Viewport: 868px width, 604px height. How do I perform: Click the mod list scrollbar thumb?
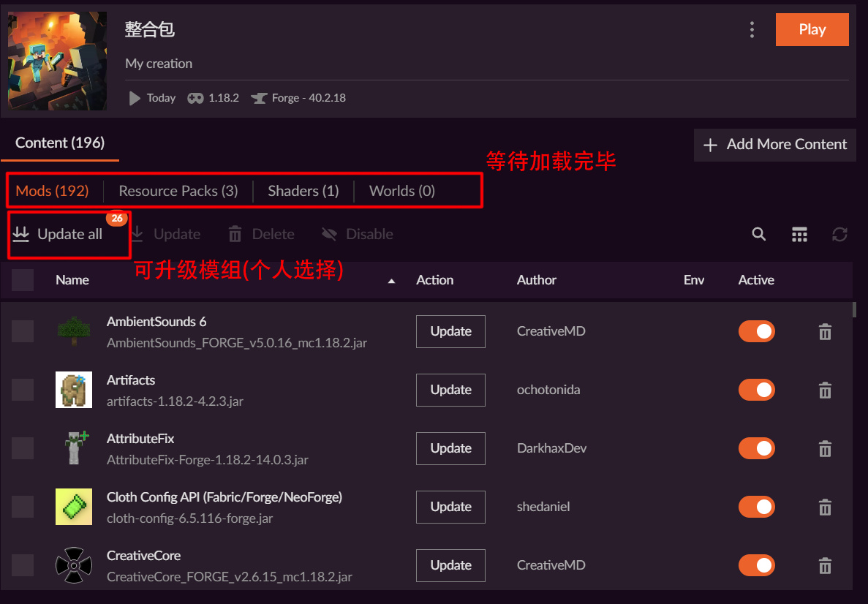tap(854, 309)
